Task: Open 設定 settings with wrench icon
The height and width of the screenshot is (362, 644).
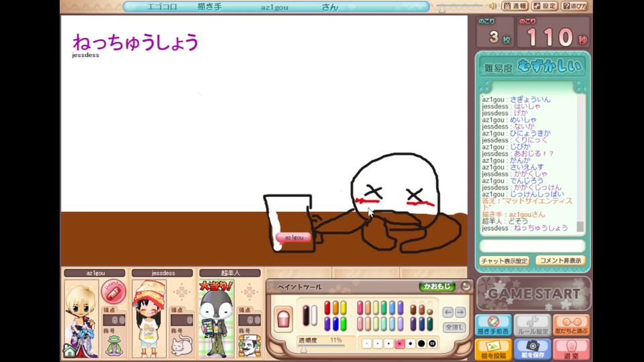Action: pos(545,6)
